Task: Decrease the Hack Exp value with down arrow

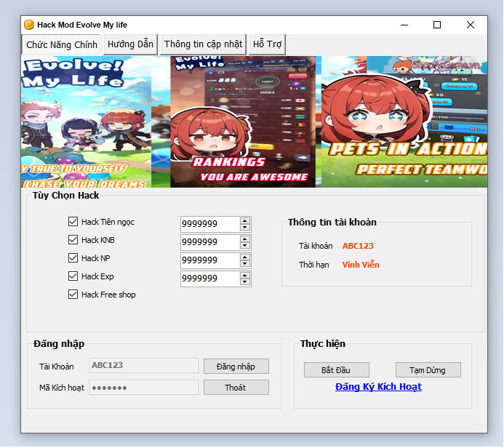Action: [x=245, y=282]
